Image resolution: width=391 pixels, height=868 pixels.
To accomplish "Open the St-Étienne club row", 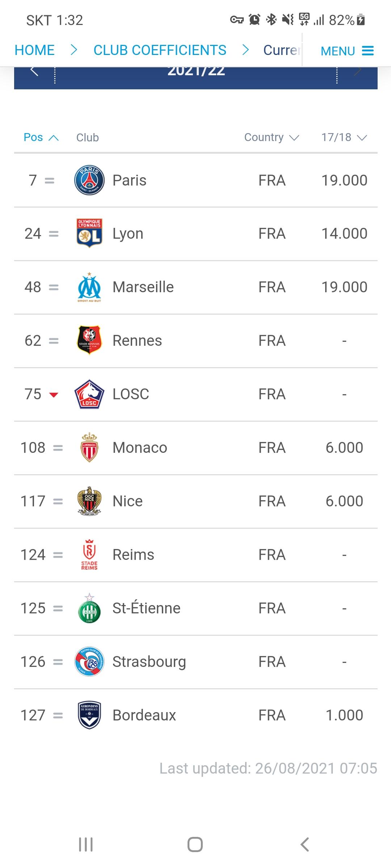I will click(195, 608).
